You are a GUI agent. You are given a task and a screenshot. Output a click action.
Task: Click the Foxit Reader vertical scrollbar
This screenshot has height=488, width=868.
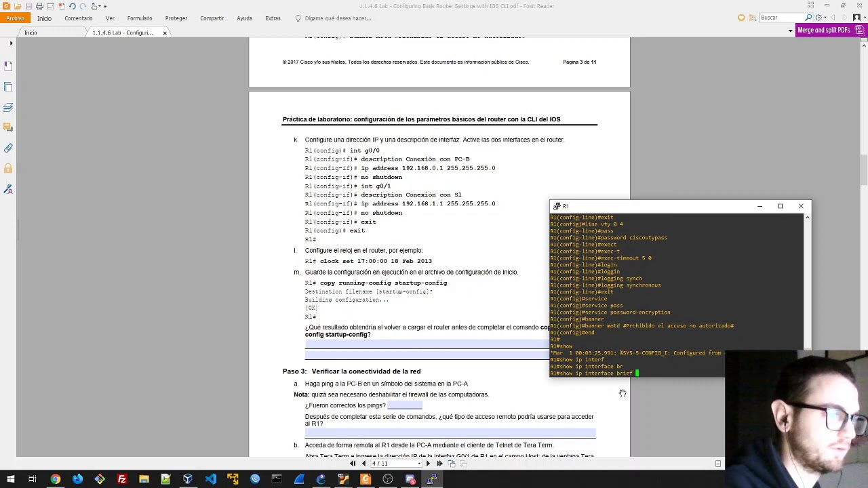(863, 169)
